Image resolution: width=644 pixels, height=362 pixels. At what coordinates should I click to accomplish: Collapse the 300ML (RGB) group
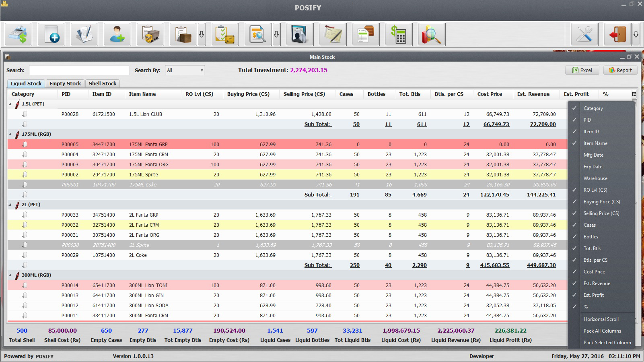click(10, 275)
